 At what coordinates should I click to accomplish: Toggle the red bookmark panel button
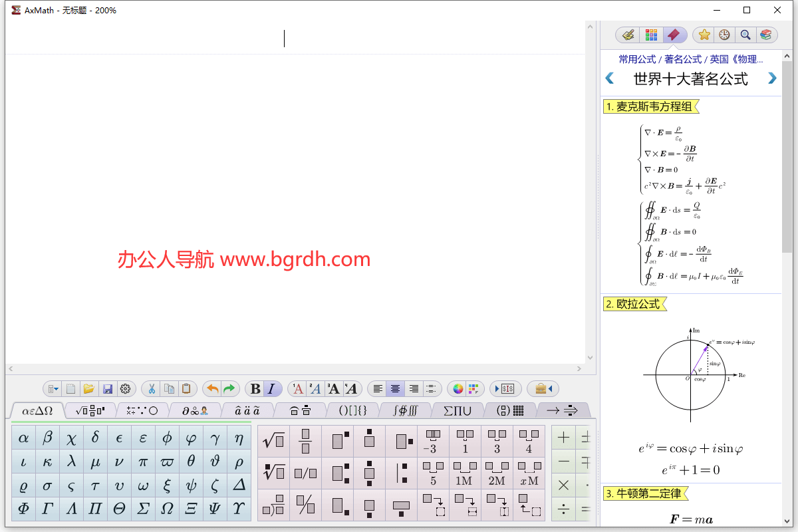click(673, 35)
